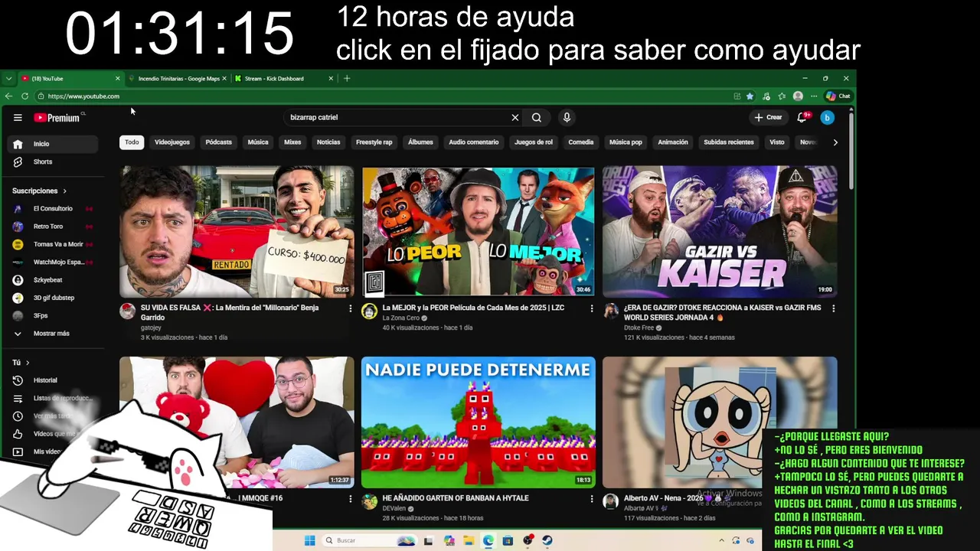980x551 pixels.
Task: Open LO PEOR LO MEJOR video thumbnail
Action: (479, 232)
